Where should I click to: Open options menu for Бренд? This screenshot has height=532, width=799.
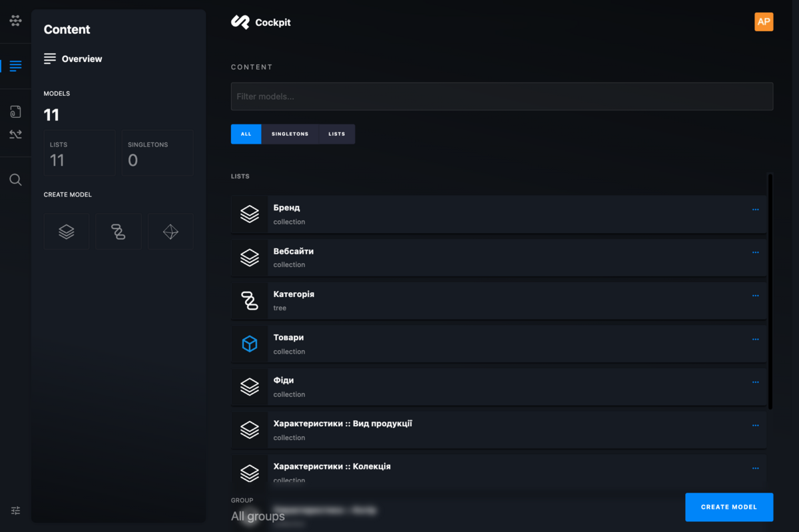click(x=755, y=210)
